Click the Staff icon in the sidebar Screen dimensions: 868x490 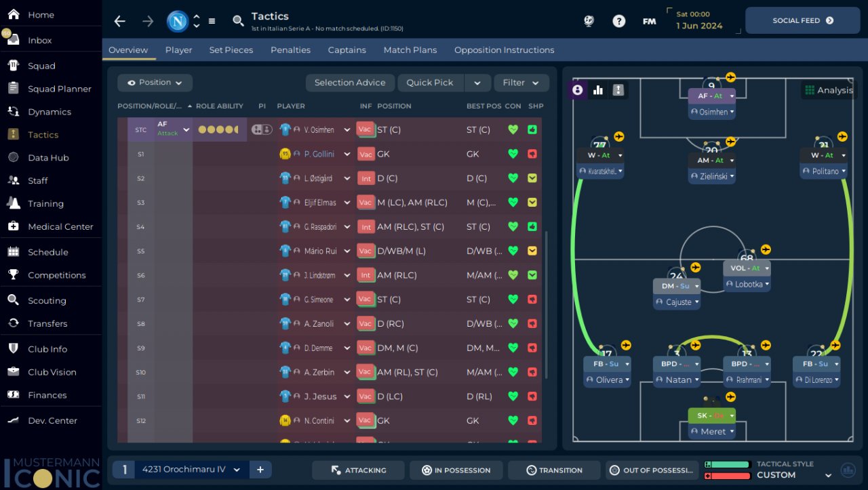[x=14, y=180]
